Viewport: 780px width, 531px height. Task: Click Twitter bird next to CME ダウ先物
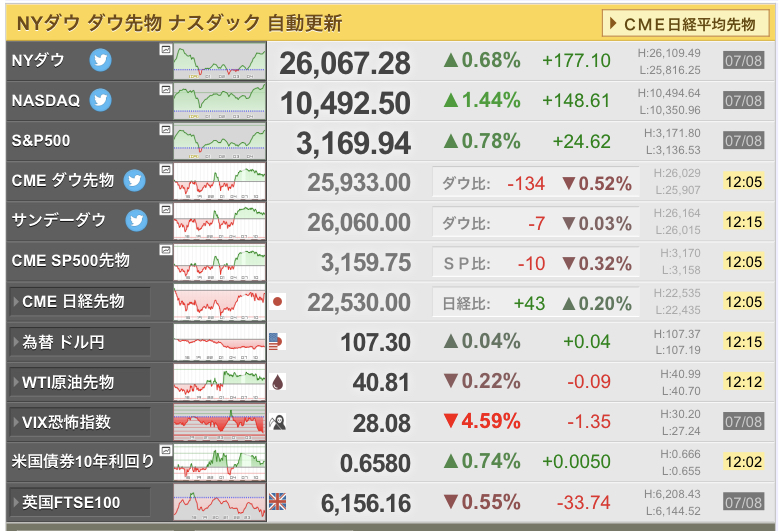click(x=135, y=181)
